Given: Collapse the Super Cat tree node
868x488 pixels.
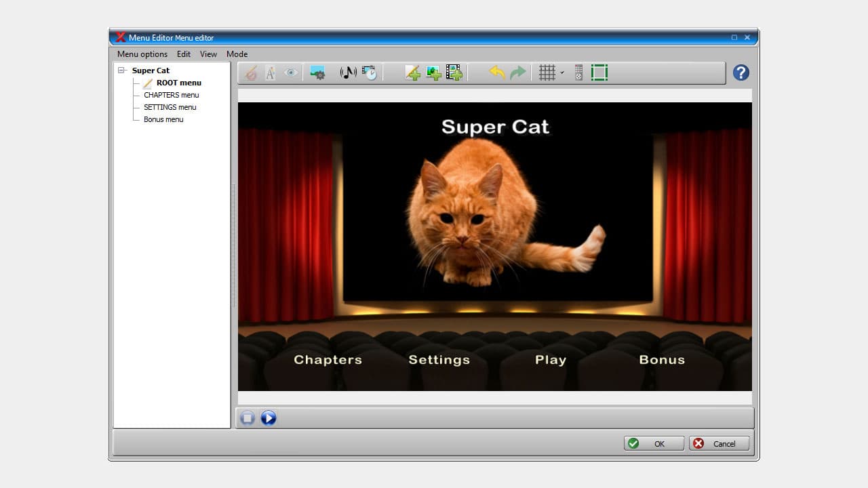Looking at the screenshot, I should (122, 70).
